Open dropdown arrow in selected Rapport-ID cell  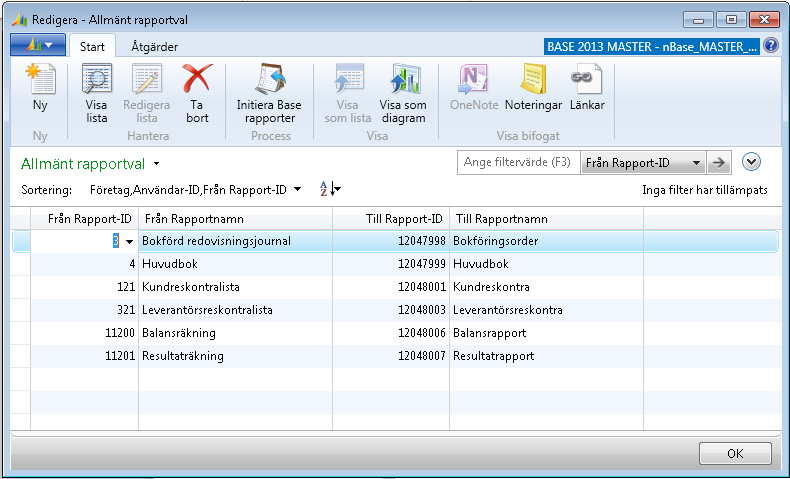[x=129, y=242]
